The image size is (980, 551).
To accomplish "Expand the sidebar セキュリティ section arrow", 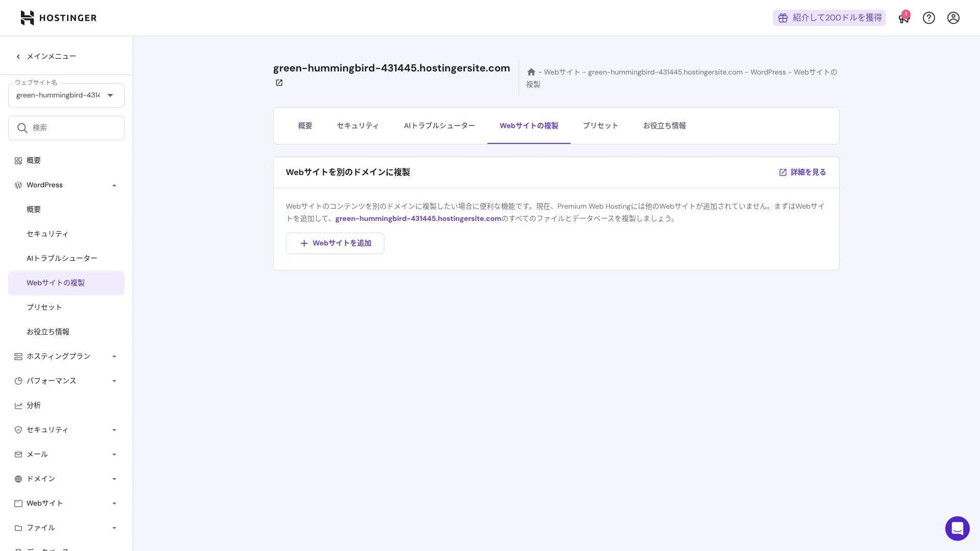I will click(x=114, y=430).
